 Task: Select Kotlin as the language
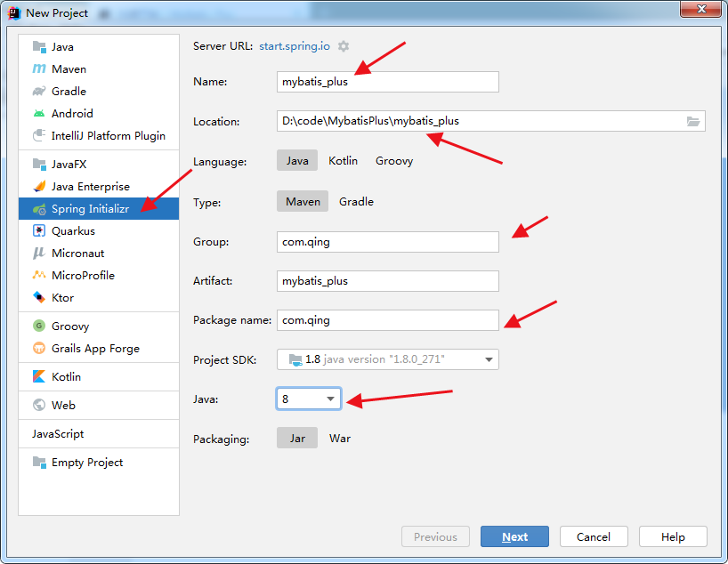(344, 161)
